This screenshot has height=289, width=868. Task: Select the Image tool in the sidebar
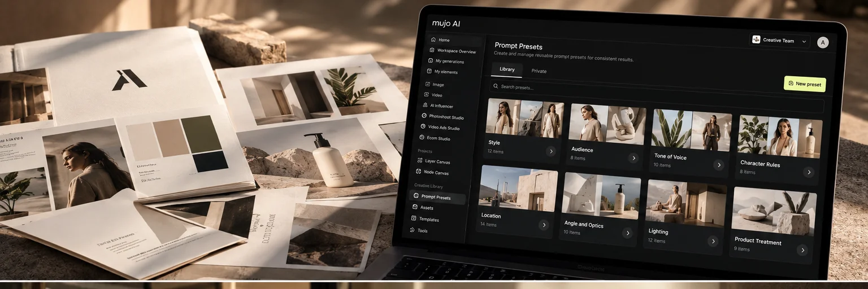click(435, 84)
